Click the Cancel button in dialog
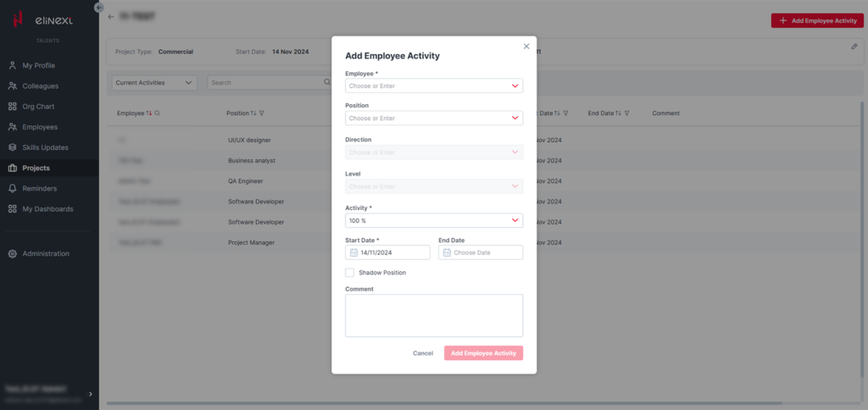The width and height of the screenshot is (868, 410). (423, 353)
